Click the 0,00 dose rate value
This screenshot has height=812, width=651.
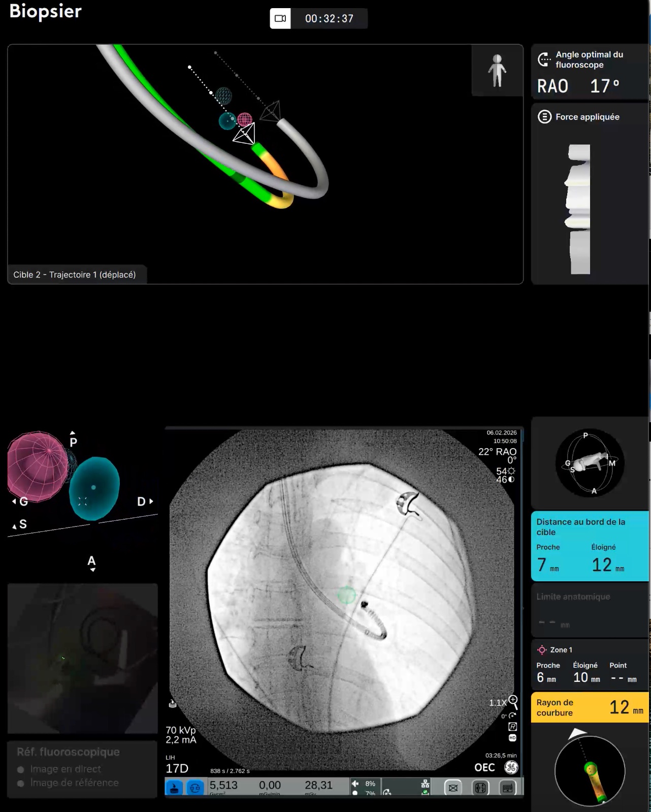pyautogui.click(x=270, y=786)
